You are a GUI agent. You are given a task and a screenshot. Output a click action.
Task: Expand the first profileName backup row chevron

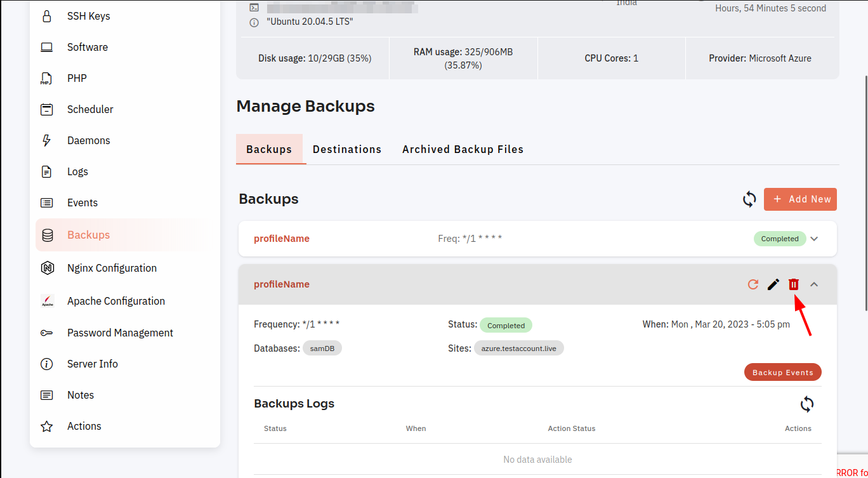[x=815, y=239]
